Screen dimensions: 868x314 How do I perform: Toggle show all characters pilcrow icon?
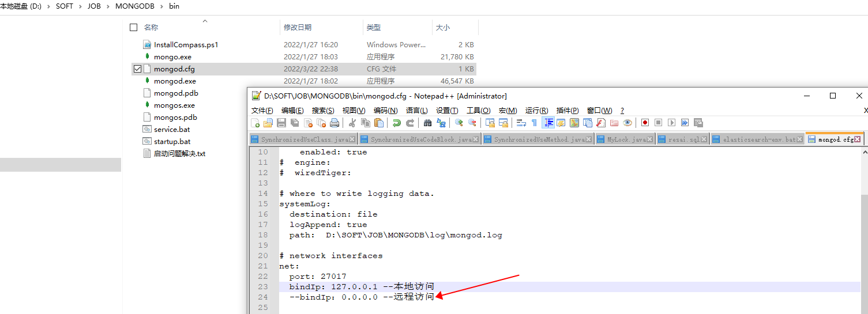534,123
